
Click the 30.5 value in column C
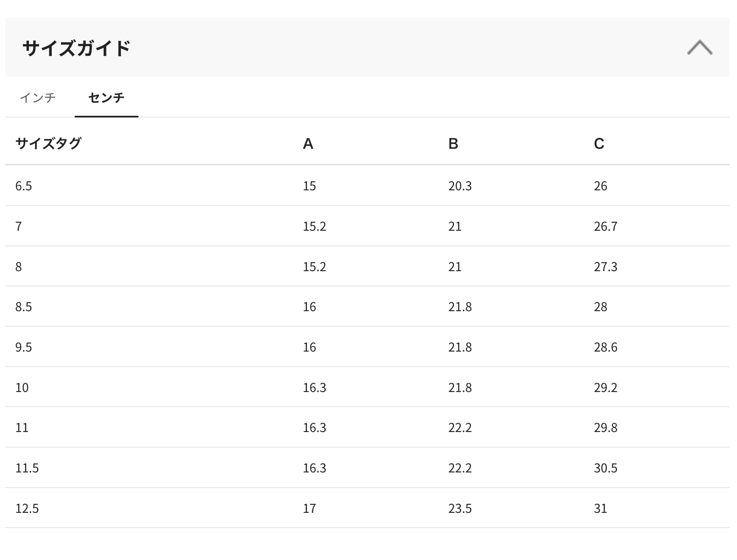pyautogui.click(x=606, y=468)
